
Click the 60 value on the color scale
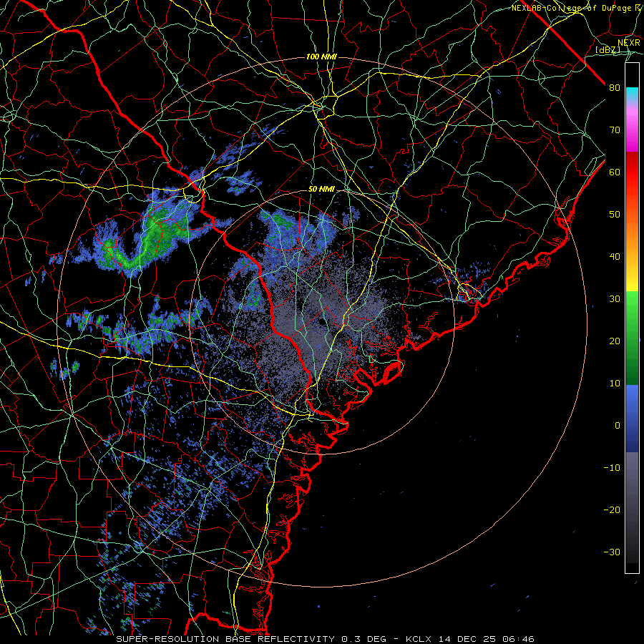click(x=615, y=172)
